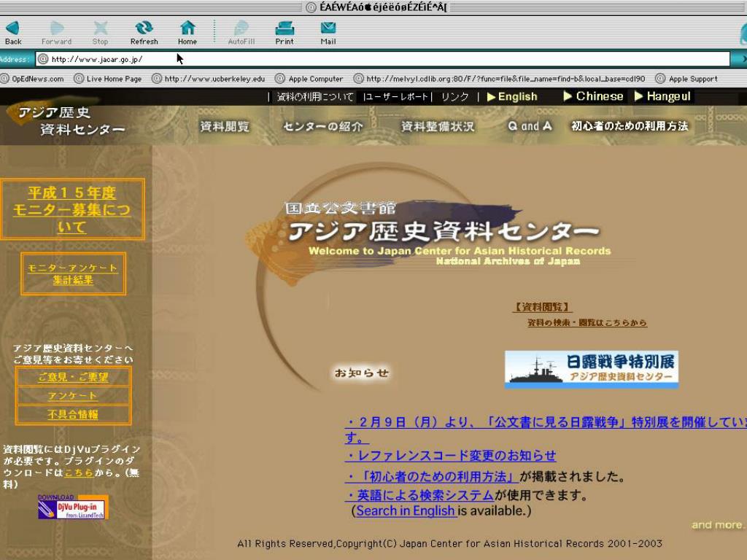Open レファレンスコード変更のお知らせ link
The width and height of the screenshot is (747, 560).
[450, 456]
